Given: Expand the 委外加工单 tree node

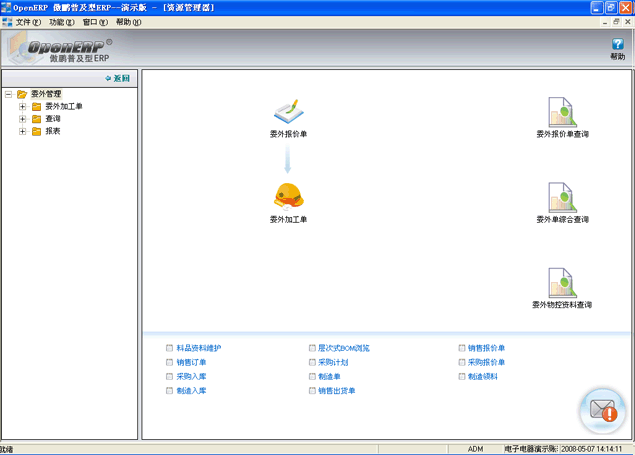Looking at the screenshot, I should point(22,106).
